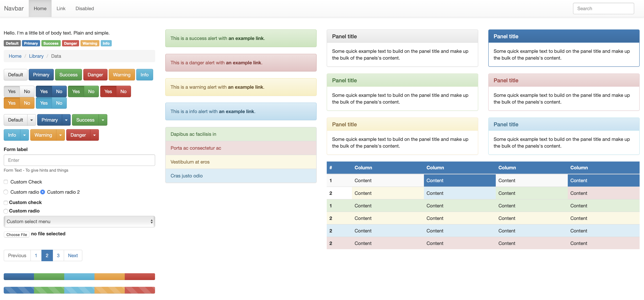Click the Danger button in the button row

[x=95, y=75]
